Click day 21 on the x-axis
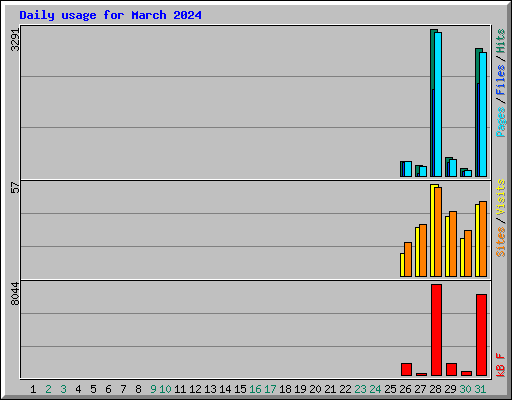 330,389
